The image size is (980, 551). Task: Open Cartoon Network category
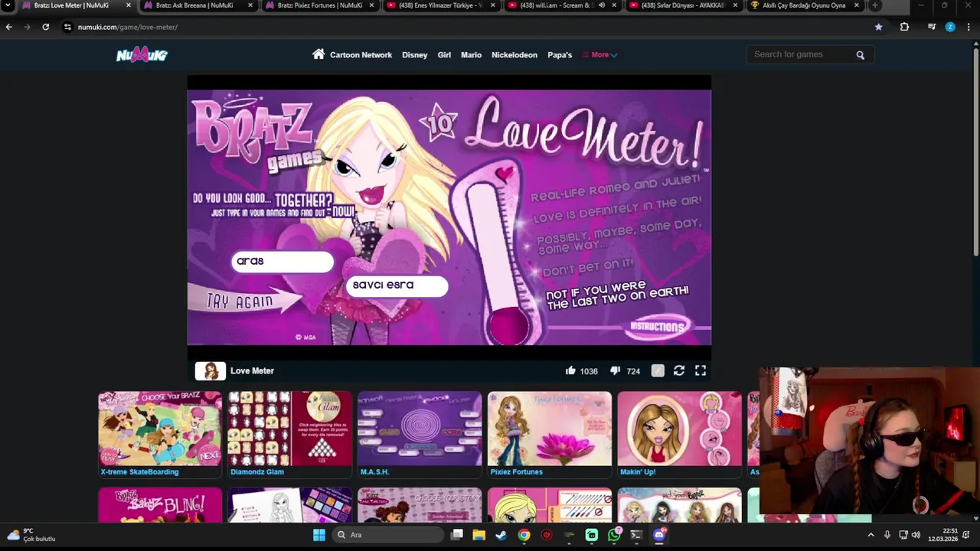tap(361, 55)
